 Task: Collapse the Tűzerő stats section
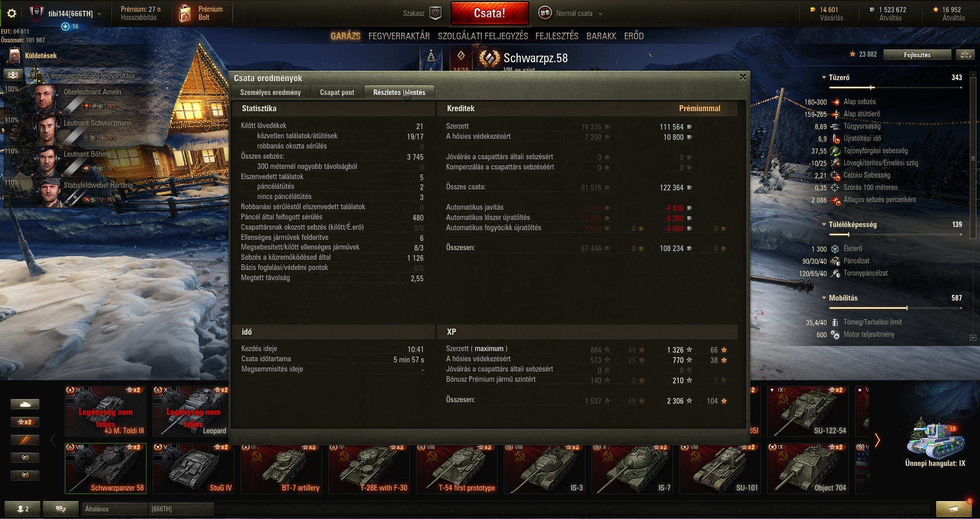824,78
